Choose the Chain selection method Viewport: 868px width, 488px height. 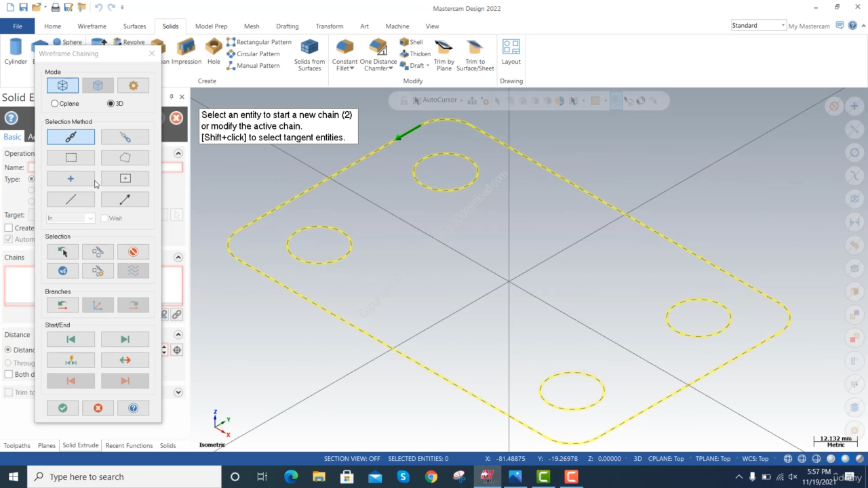71,137
